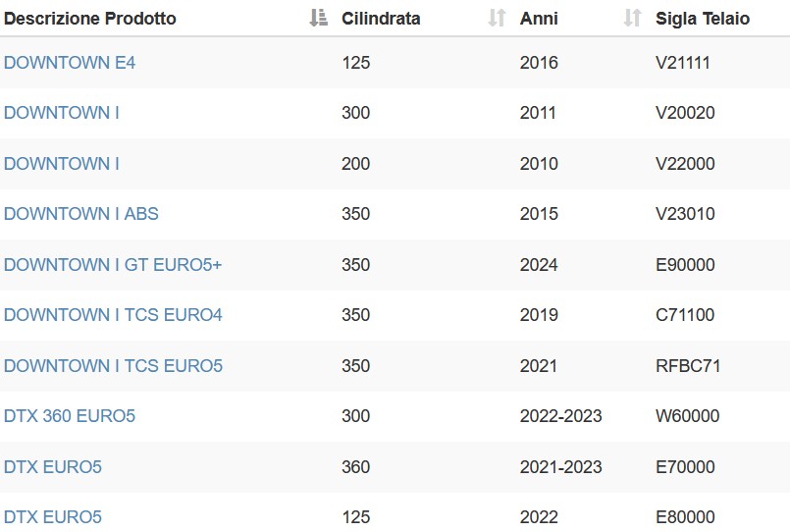
Task: Open DTX EURO5 125 cc link
Action: coord(53,517)
